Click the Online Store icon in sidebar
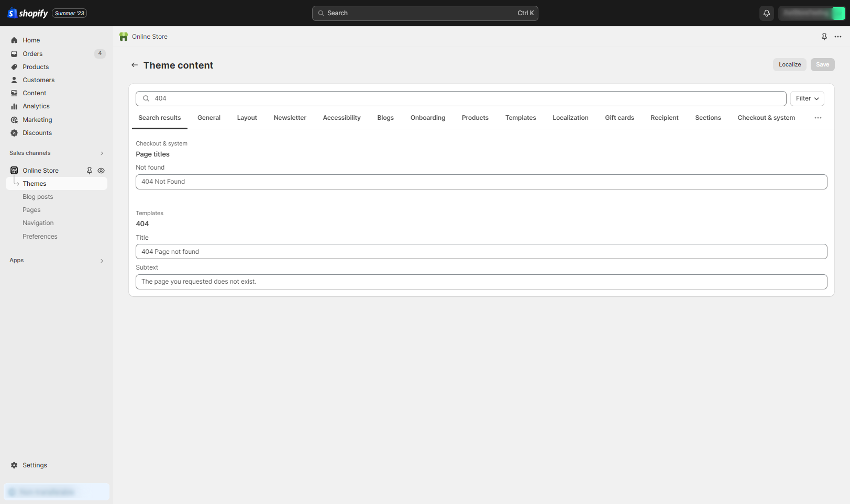Screen dimensions: 850x504 14,171
